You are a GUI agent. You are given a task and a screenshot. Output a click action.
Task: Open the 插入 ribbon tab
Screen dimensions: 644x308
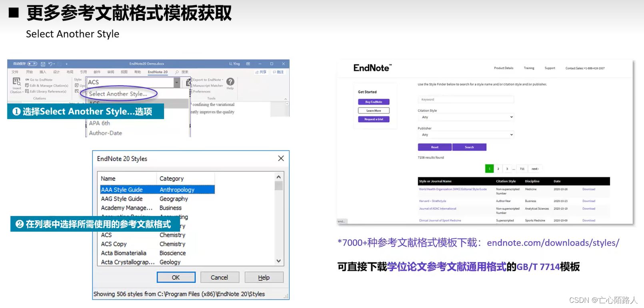(43, 72)
